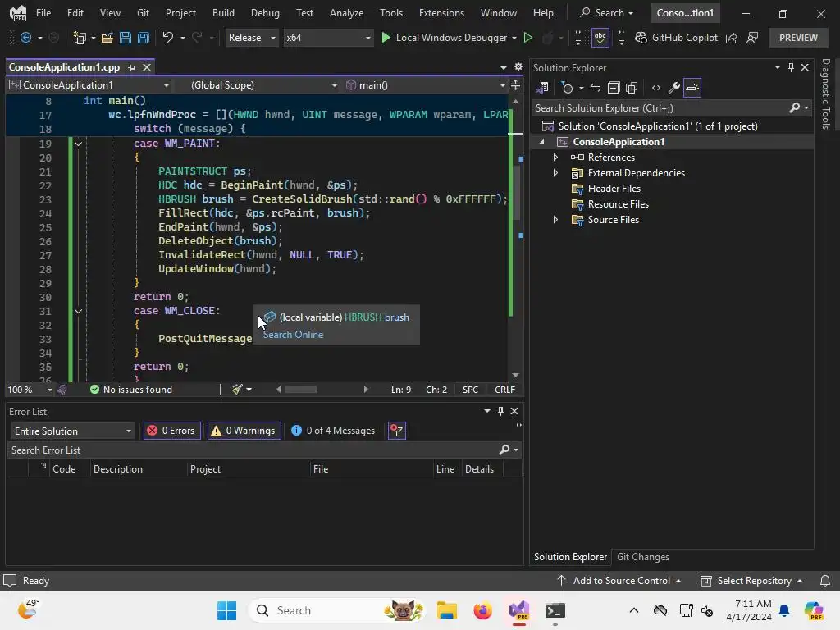Open debugger target dropdown arrow

514,38
